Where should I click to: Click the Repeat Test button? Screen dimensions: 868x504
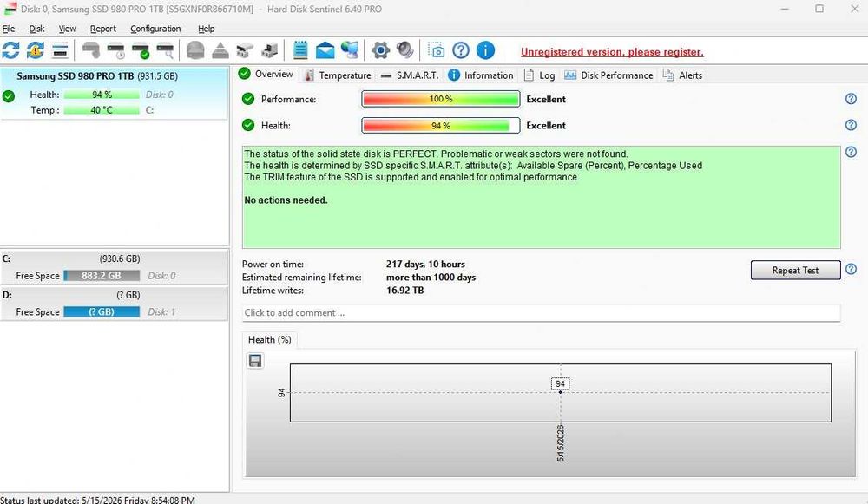coord(795,270)
